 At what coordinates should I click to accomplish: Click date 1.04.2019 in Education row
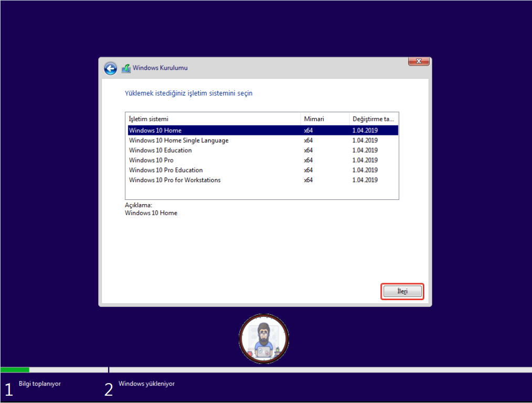point(364,150)
